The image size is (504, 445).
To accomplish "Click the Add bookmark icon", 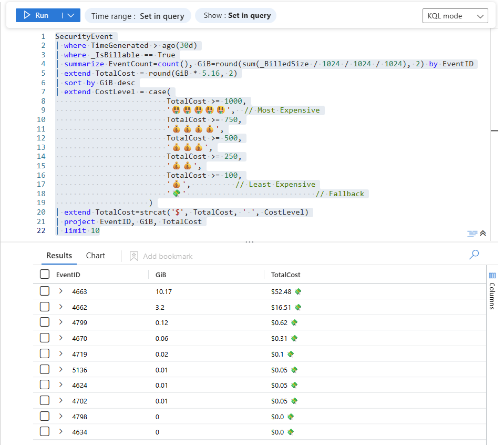I will [x=134, y=256].
